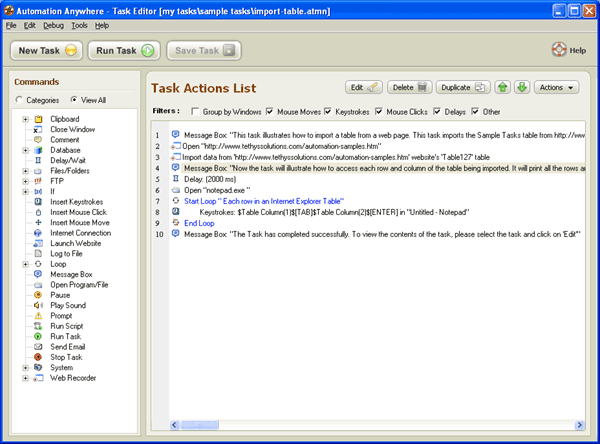600x444 pixels.
Task: Uncheck the Mouse Moves filter
Action: click(270, 111)
